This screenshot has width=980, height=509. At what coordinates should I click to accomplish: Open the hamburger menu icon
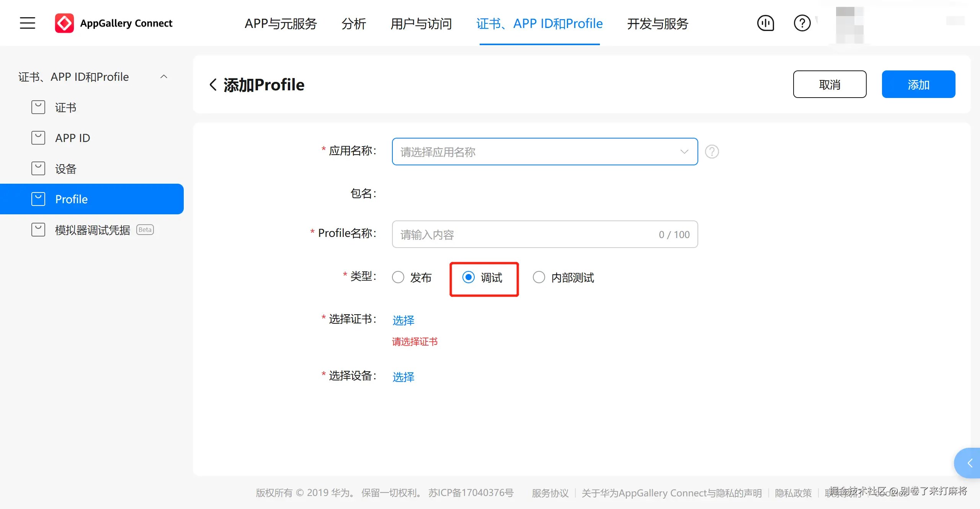pos(28,23)
